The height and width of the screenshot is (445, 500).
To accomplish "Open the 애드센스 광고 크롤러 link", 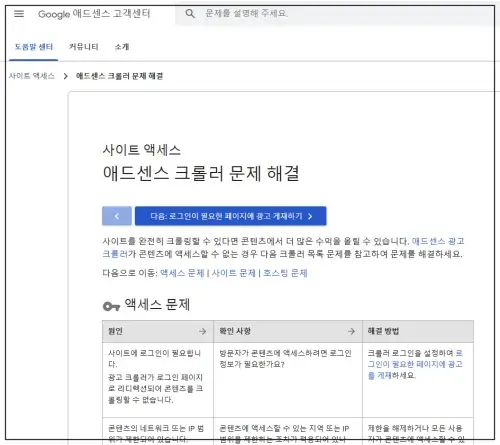I will click(x=438, y=241).
